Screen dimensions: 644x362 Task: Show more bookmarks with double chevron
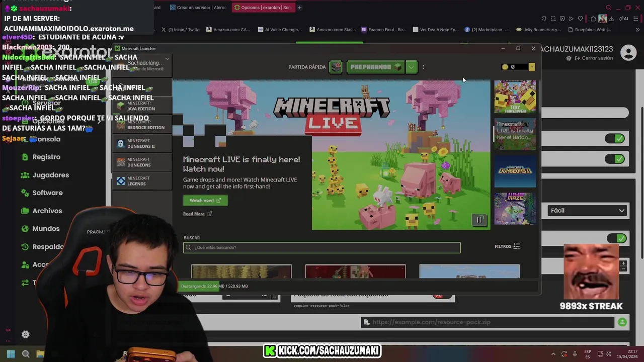(x=637, y=30)
